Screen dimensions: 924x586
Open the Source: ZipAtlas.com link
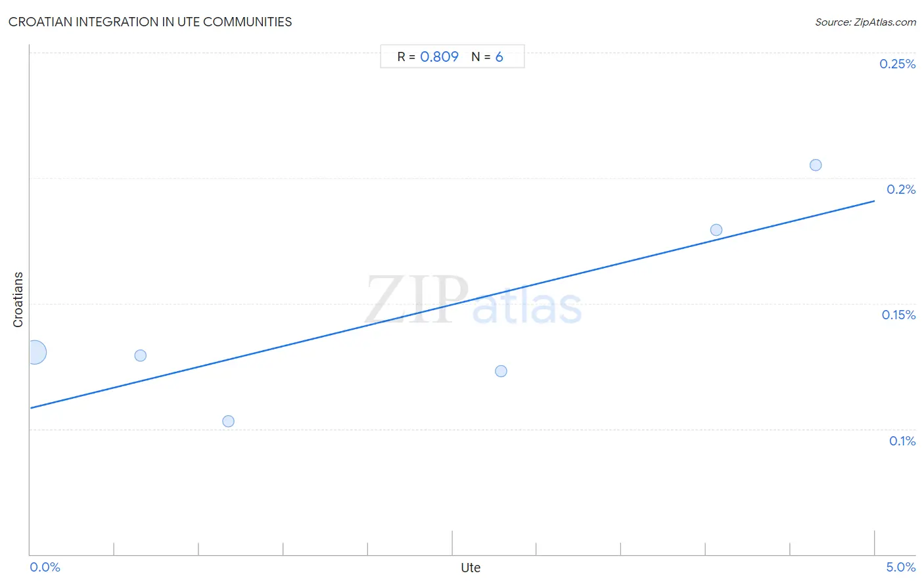tap(866, 22)
